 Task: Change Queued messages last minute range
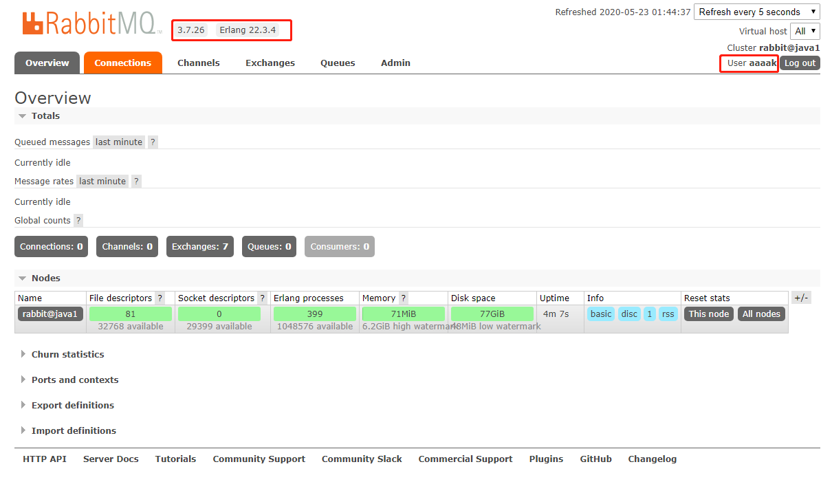pyautogui.click(x=119, y=142)
